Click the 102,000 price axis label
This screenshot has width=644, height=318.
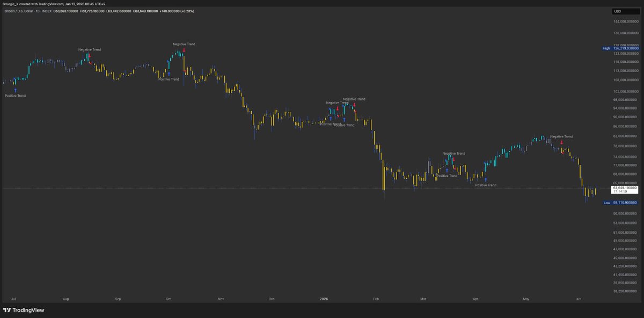625,91
